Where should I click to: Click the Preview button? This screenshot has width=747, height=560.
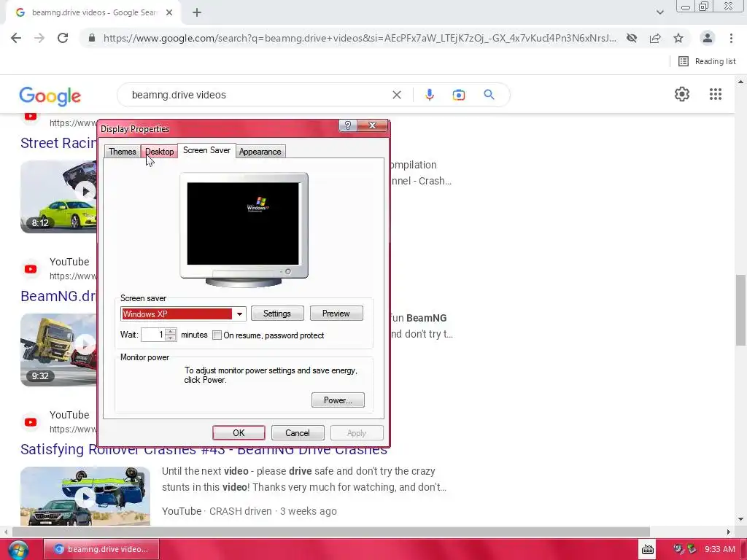(336, 314)
